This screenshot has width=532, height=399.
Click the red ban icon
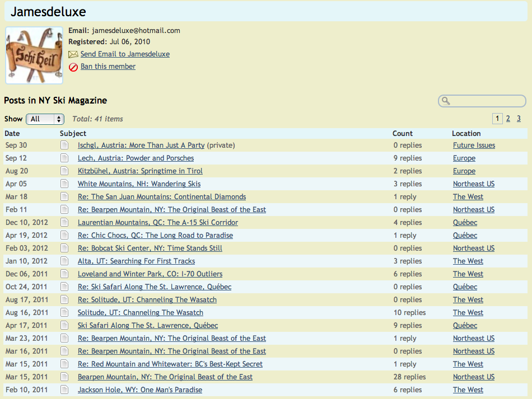[73, 67]
